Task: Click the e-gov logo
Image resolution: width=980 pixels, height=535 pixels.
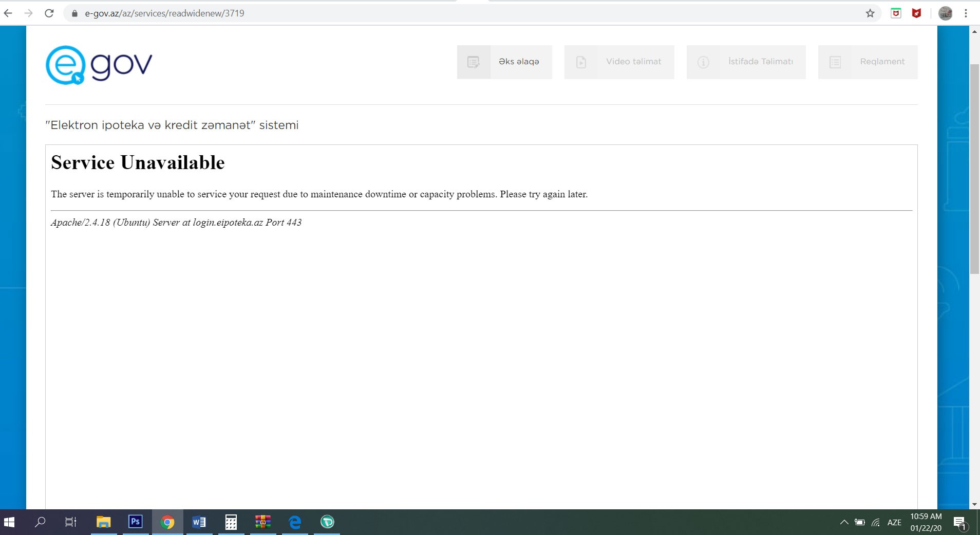Action: coord(99,65)
